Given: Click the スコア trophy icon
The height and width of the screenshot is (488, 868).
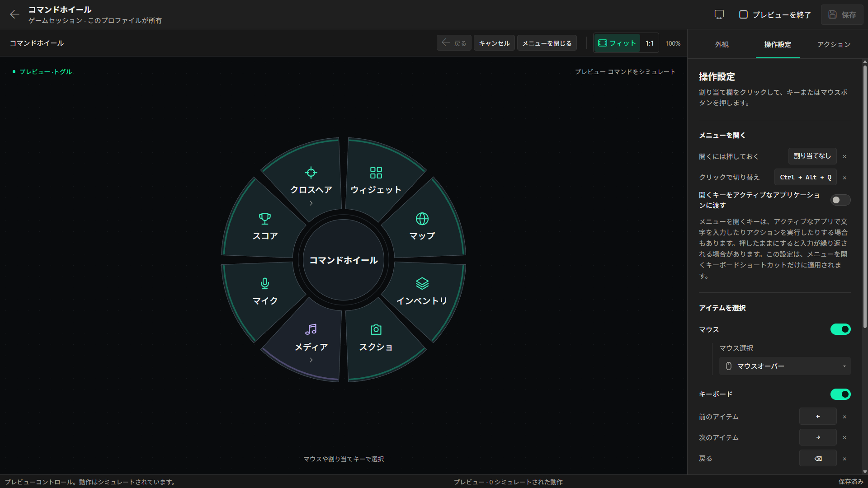Looking at the screenshot, I should tap(265, 219).
